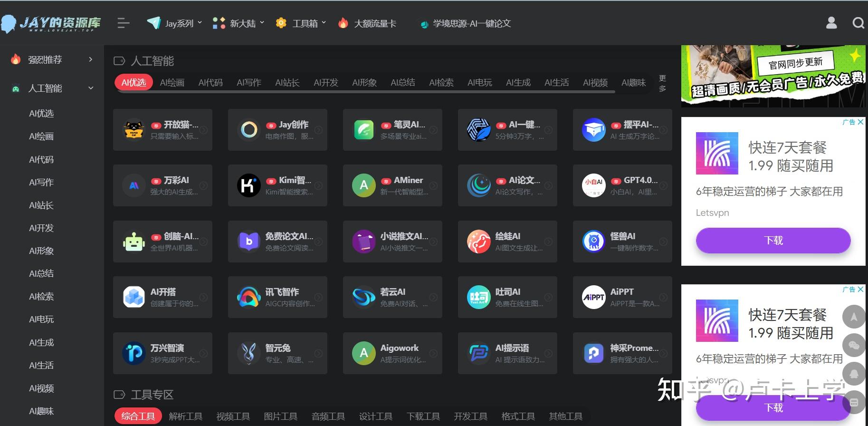This screenshot has width=868, height=426.
Task: Click the floating WeChat button
Action: [854, 345]
